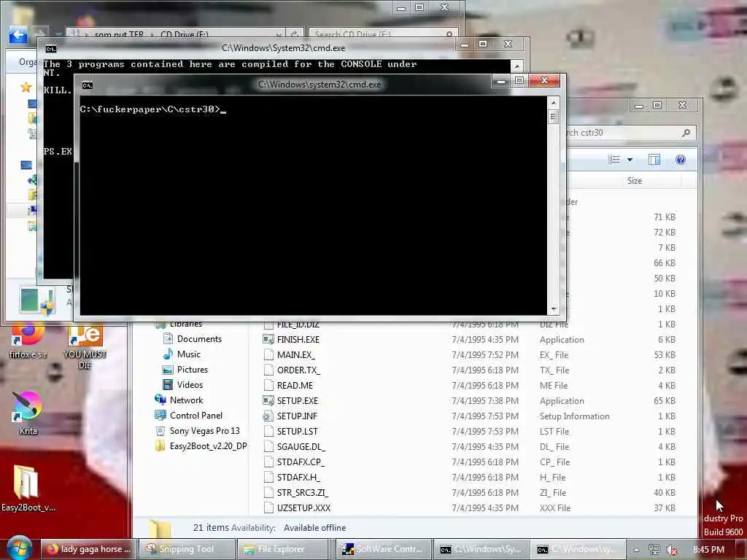Click the change your view icon
Screen dimensions: 747x560
(x=614, y=160)
